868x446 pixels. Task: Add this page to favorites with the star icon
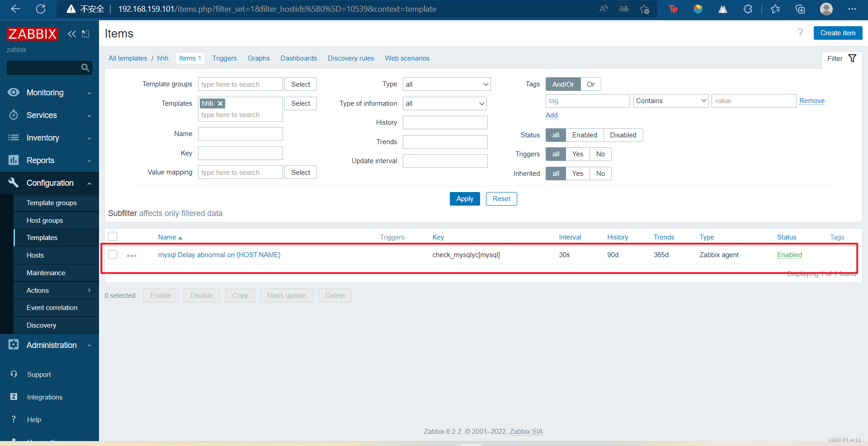click(x=645, y=9)
